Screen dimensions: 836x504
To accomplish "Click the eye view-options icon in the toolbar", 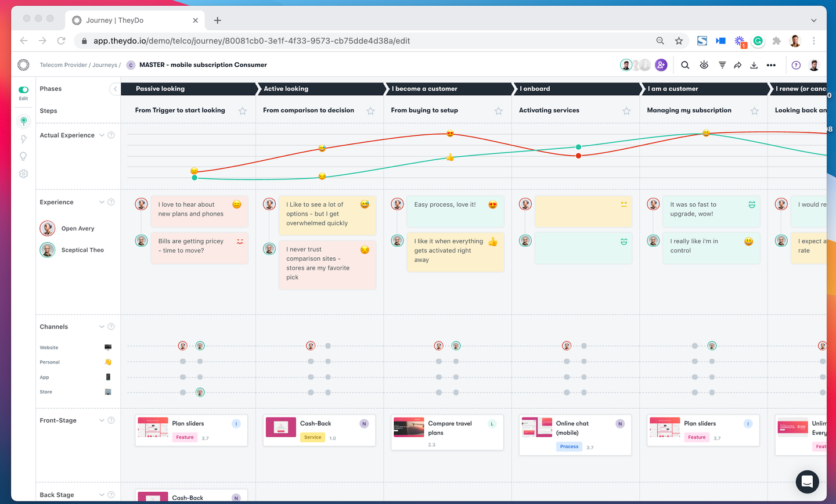I will coord(704,65).
